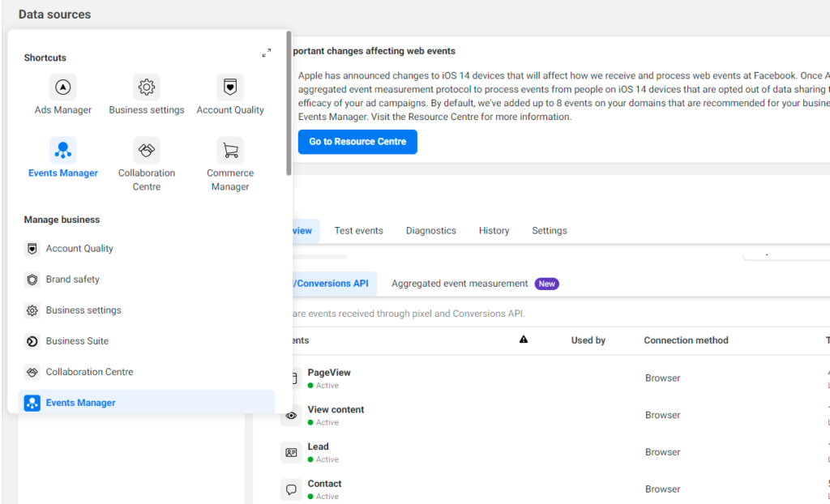Click Collaboration Centre icon in list
Image resolution: width=830 pixels, height=504 pixels.
[x=32, y=372]
